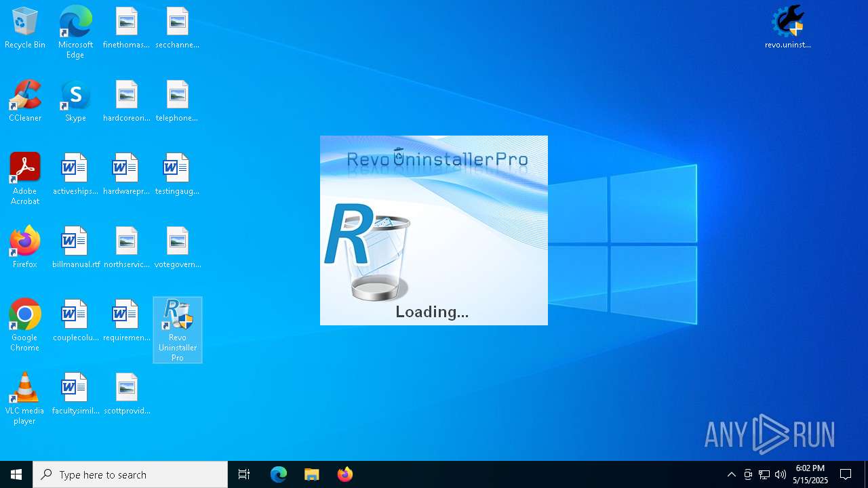This screenshot has width=868, height=488.
Task: Open the Google Chrome desktop shortcut
Action: (x=25, y=325)
